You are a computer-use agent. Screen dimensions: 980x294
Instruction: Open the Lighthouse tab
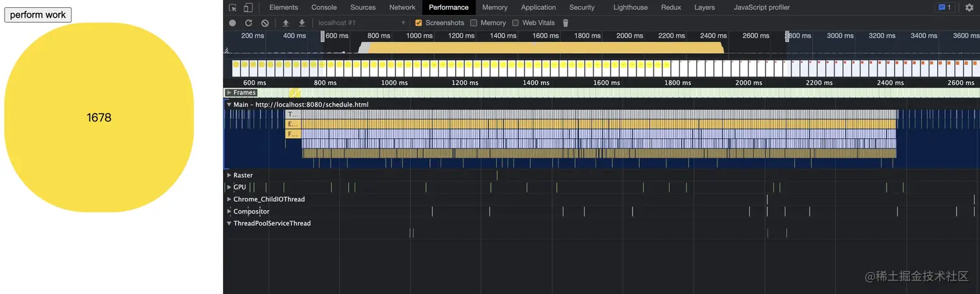[x=630, y=8]
